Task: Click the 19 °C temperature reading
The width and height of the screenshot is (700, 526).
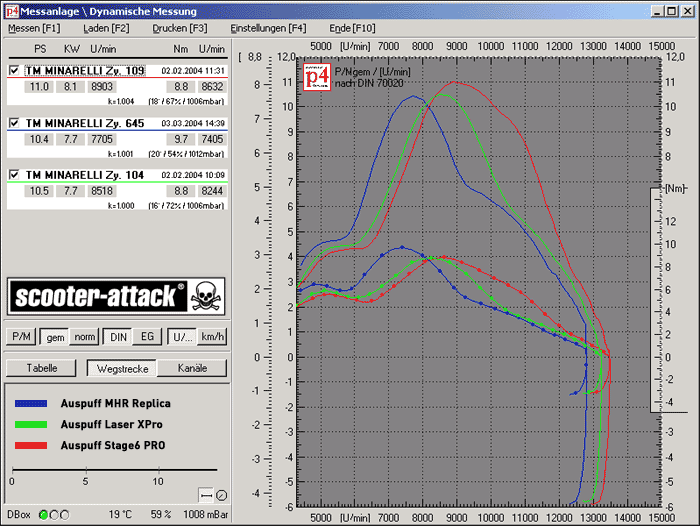Action: [120, 515]
